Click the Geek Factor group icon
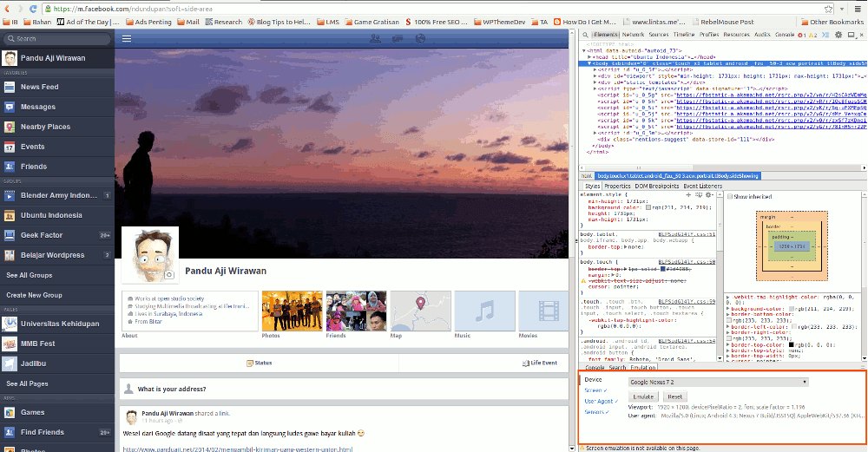The image size is (868, 452). [x=10, y=235]
